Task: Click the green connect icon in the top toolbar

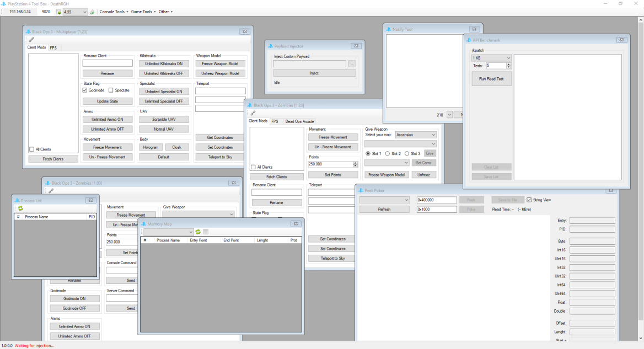Action: coord(59,12)
